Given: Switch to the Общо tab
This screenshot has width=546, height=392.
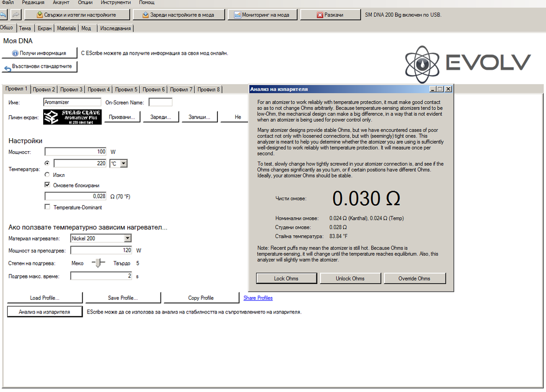Looking at the screenshot, I should pyautogui.click(x=7, y=27).
